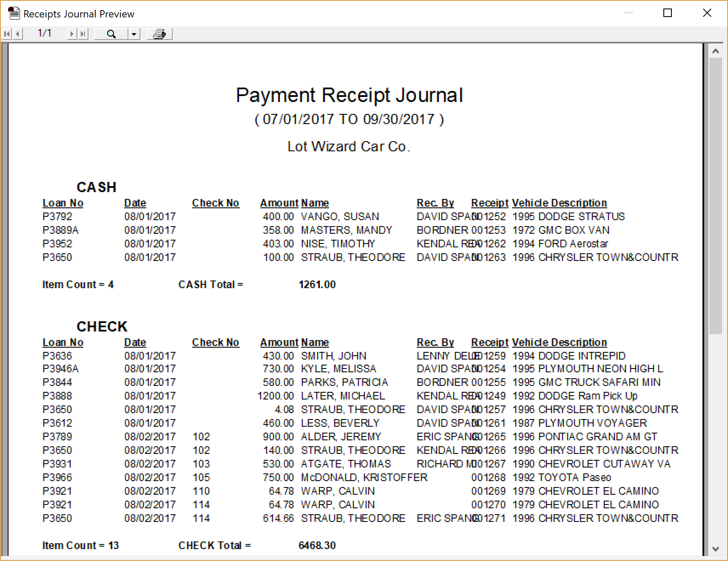Open the zoom level dropdown

click(134, 34)
